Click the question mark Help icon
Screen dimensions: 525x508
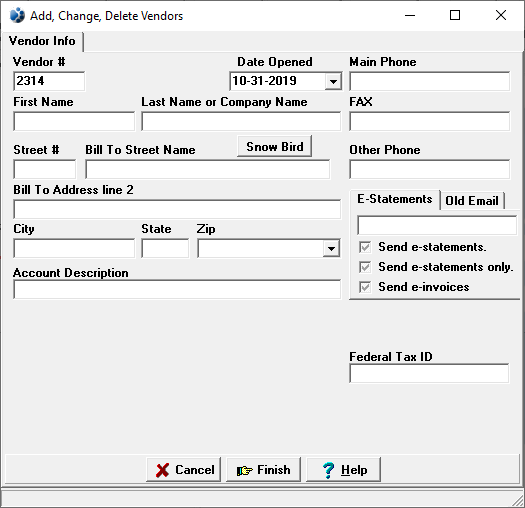coord(328,470)
